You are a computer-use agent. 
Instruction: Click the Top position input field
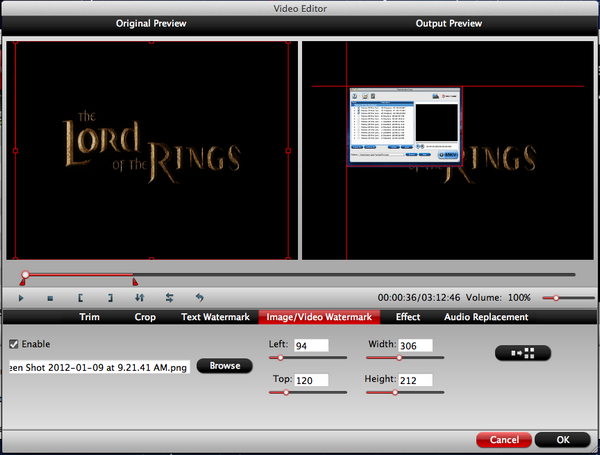pos(311,380)
